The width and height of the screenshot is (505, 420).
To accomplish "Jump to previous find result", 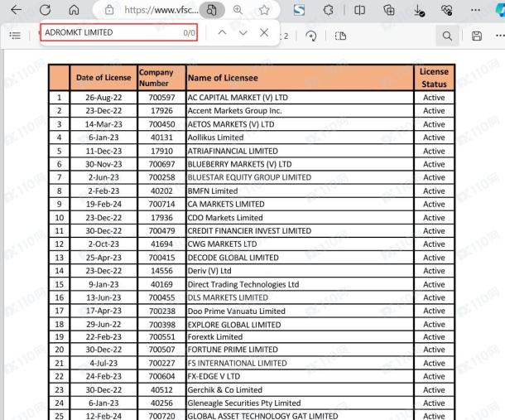I will (x=222, y=32).
